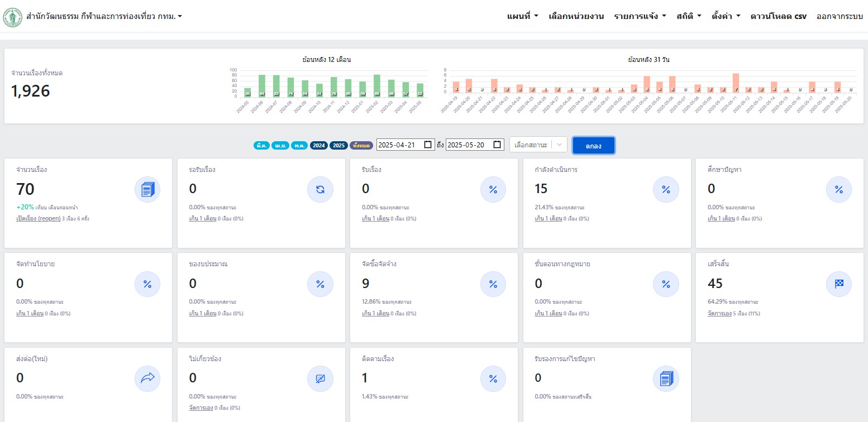Click ออกจากระบบ to log out
Viewport: 868px width, 422px height.
coord(840,17)
